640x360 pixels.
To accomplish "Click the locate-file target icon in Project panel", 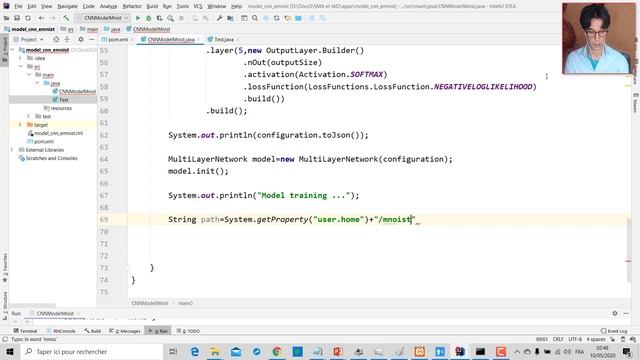I will 56,40.
